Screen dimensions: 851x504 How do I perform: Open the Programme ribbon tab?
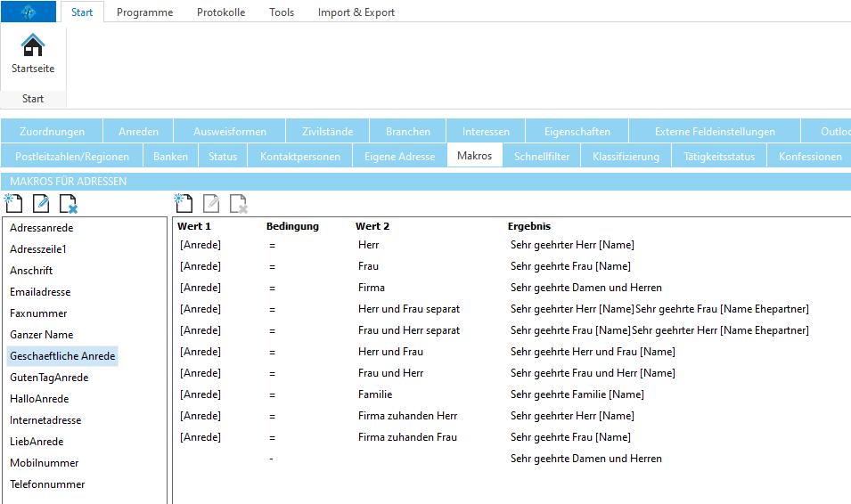[x=144, y=12]
